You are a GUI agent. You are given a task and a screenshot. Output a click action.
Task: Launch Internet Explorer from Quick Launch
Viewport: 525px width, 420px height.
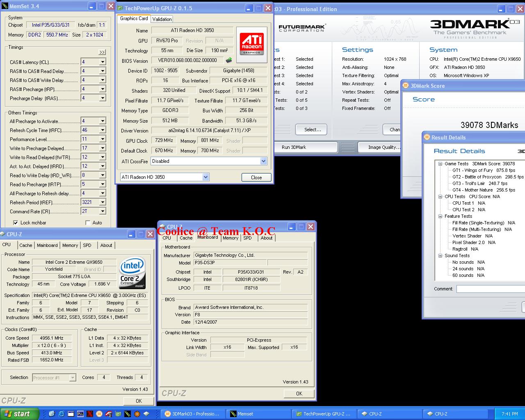[x=61, y=414]
